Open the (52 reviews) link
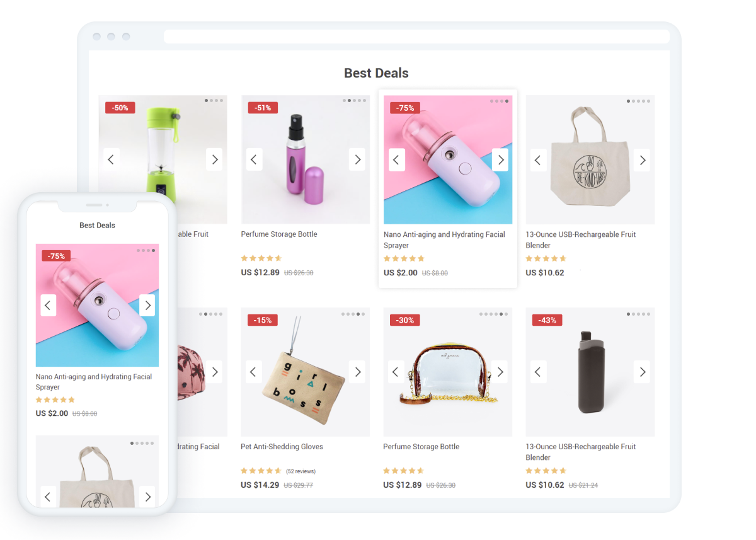This screenshot has width=756, height=540. 301,471
